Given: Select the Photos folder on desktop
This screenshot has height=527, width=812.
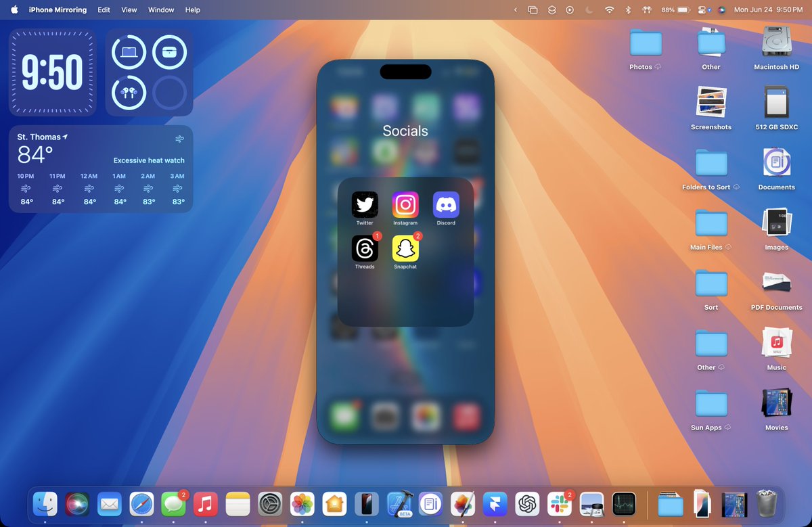Looking at the screenshot, I should [646, 43].
